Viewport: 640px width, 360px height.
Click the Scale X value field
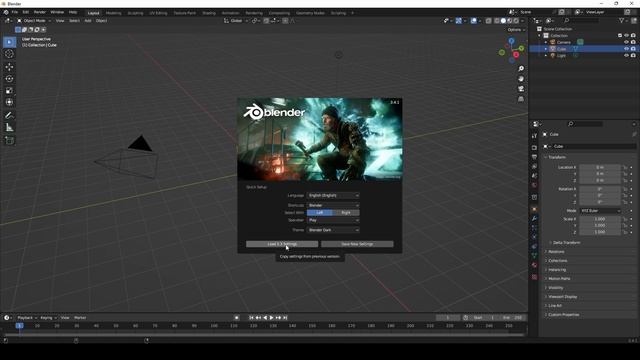[600, 219]
